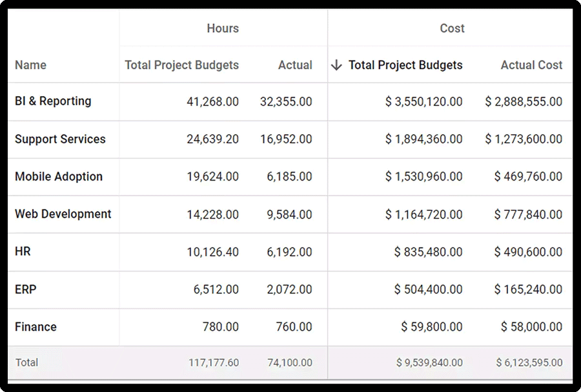Sort by Hours Actual column header
Viewport: 581px width, 392px height.
pos(295,65)
